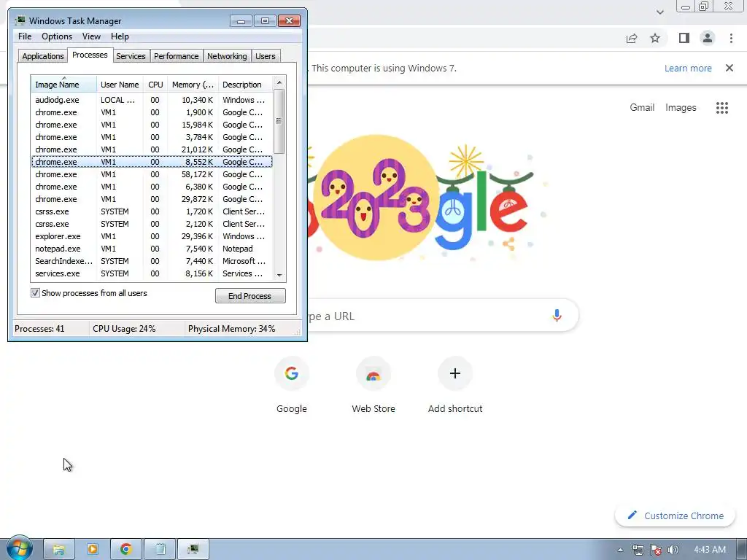Screen dimensions: 747x560
Task: Open Google shortcut tile
Action: click(x=292, y=386)
